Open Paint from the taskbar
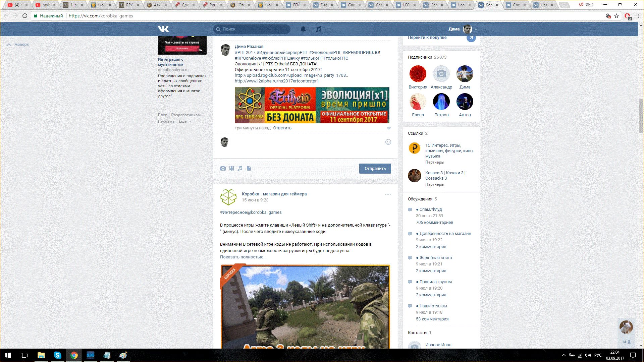The image size is (644, 362). point(123,355)
